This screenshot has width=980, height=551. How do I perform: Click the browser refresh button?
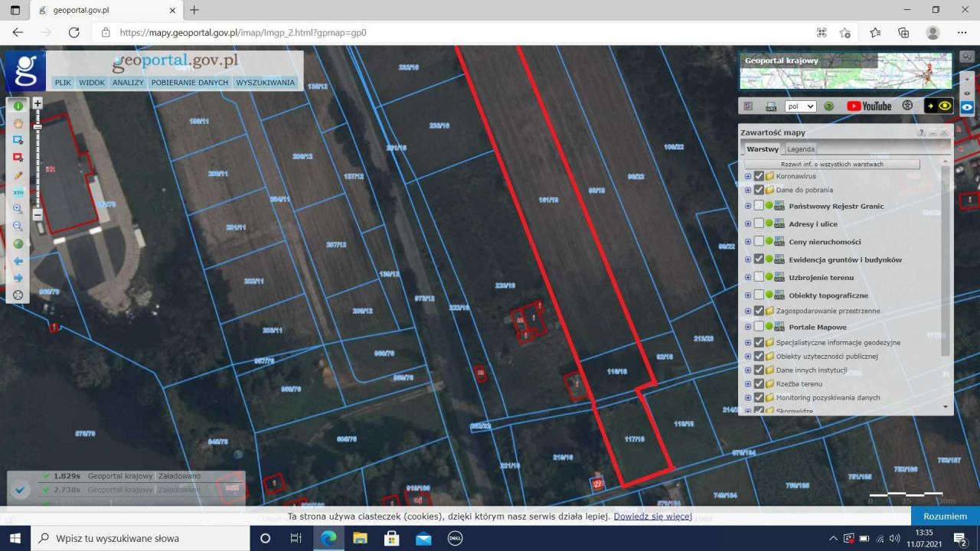point(74,32)
